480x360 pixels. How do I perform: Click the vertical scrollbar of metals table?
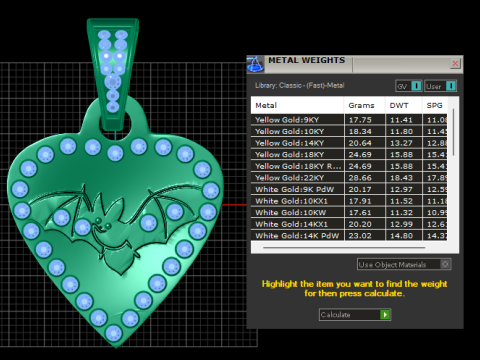coord(453,132)
